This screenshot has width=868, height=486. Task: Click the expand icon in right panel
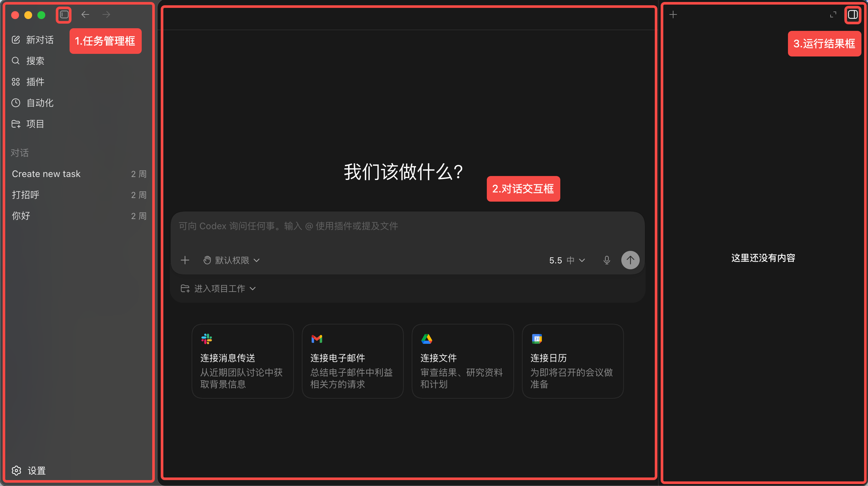pos(833,14)
